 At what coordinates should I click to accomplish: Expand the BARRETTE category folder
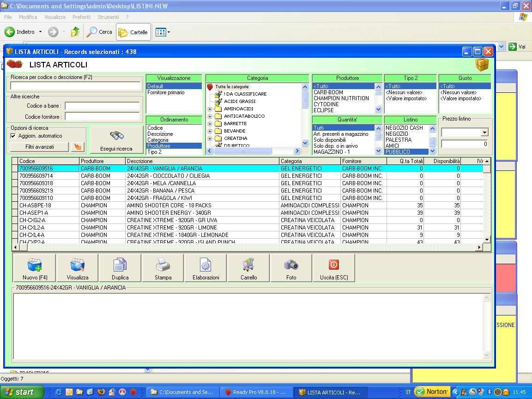click(210, 124)
